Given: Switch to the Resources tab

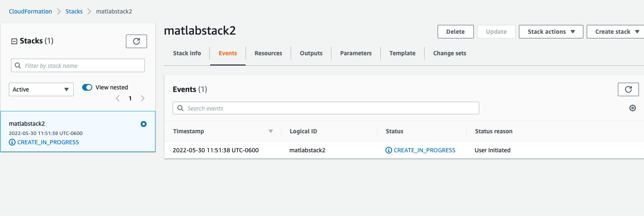Looking at the screenshot, I should (x=268, y=53).
